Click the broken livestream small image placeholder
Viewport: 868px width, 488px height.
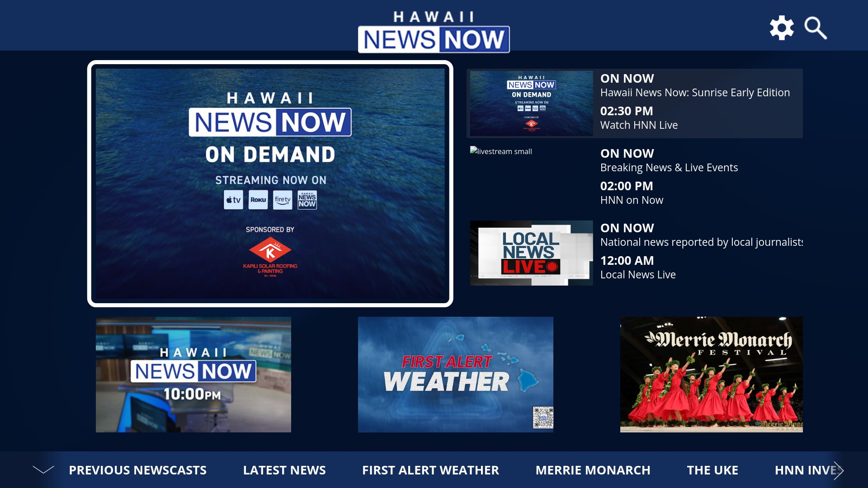pyautogui.click(x=501, y=151)
